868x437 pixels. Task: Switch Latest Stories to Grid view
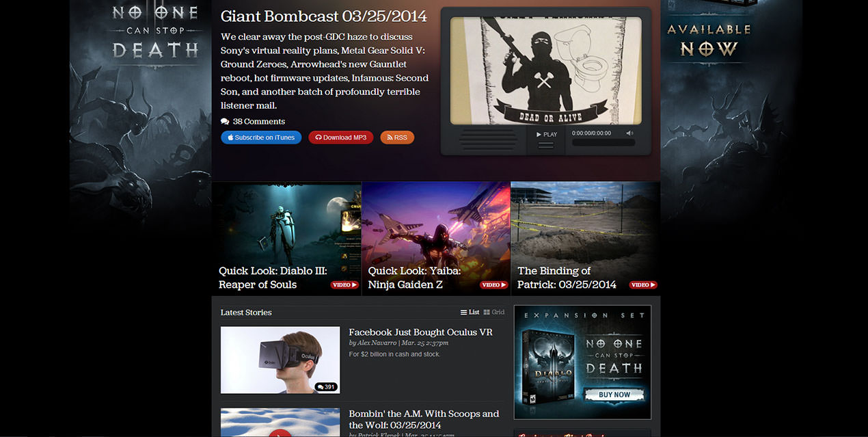pos(494,312)
